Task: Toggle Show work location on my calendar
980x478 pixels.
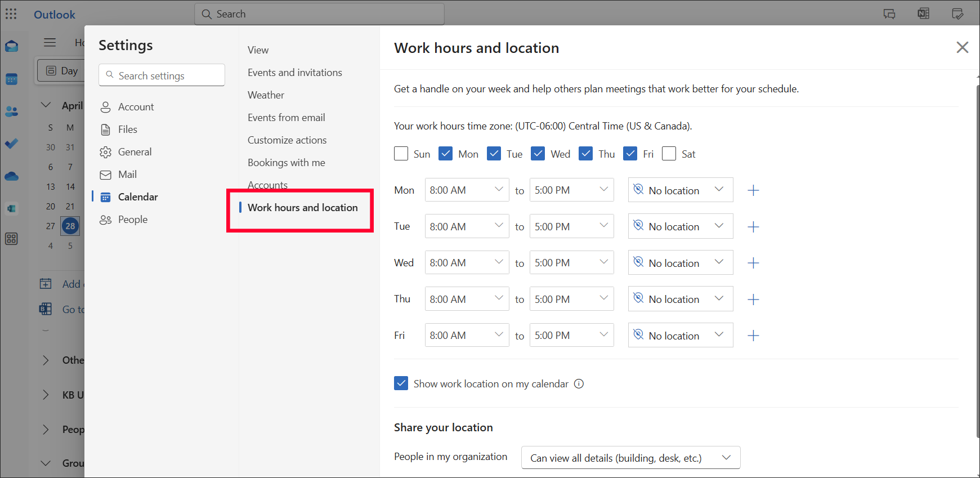Action: [x=401, y=383]
